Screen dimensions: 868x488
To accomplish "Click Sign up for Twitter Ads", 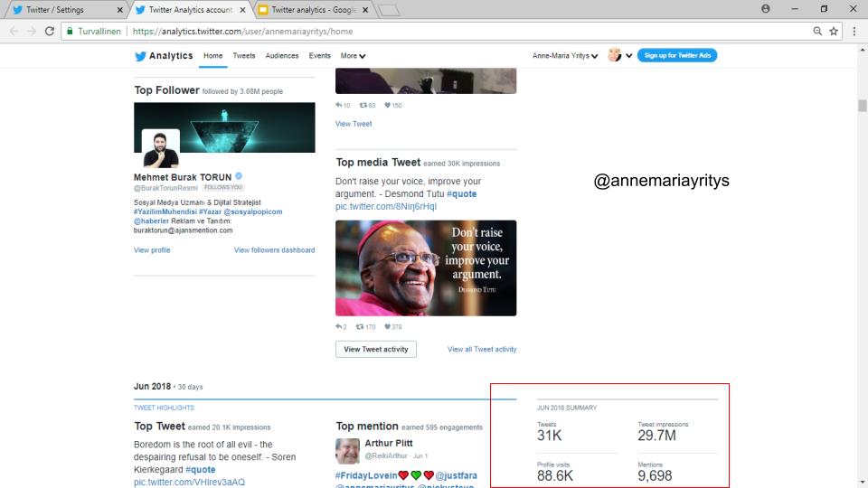I will (x=677, y=55).
